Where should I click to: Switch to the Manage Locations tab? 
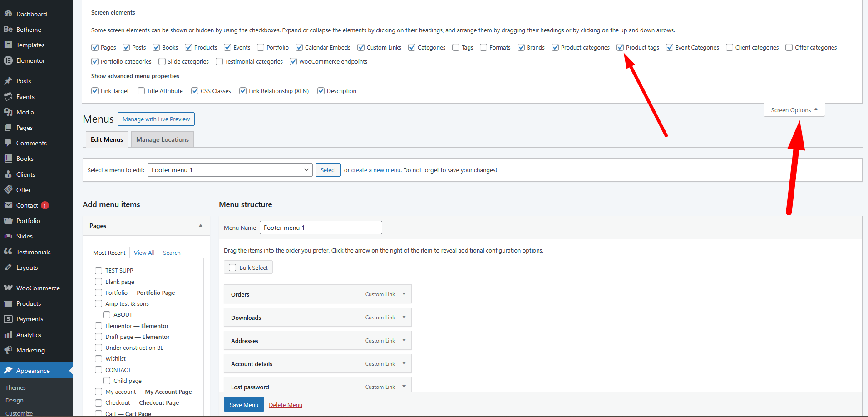163,139
